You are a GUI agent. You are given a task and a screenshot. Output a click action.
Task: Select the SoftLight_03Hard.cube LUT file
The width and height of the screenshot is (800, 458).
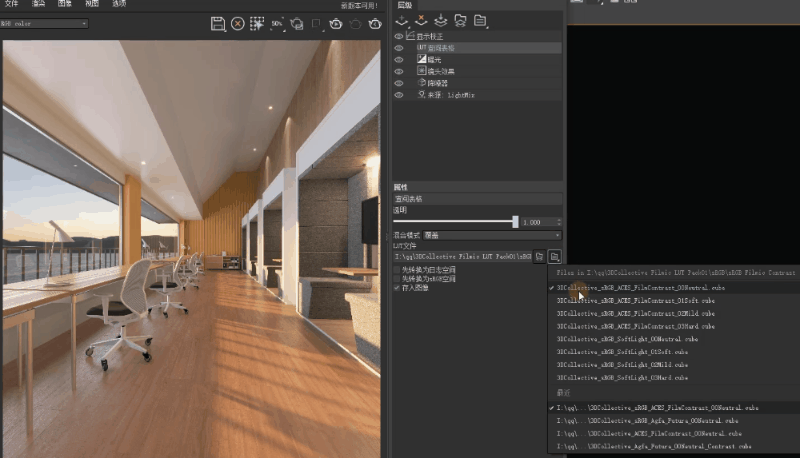[x=622, y=378]
